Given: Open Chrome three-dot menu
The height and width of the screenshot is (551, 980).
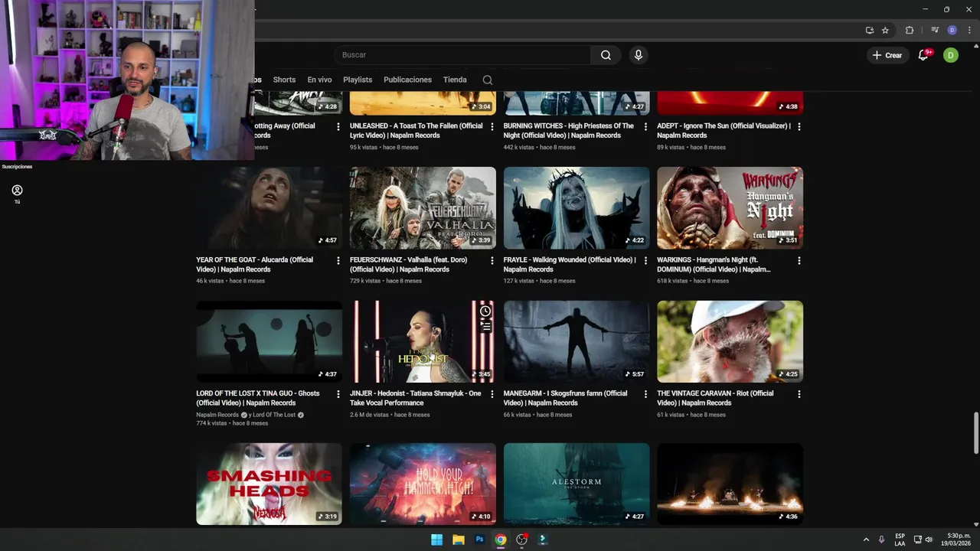Looking at the screenshot, I should coord(969,31).
